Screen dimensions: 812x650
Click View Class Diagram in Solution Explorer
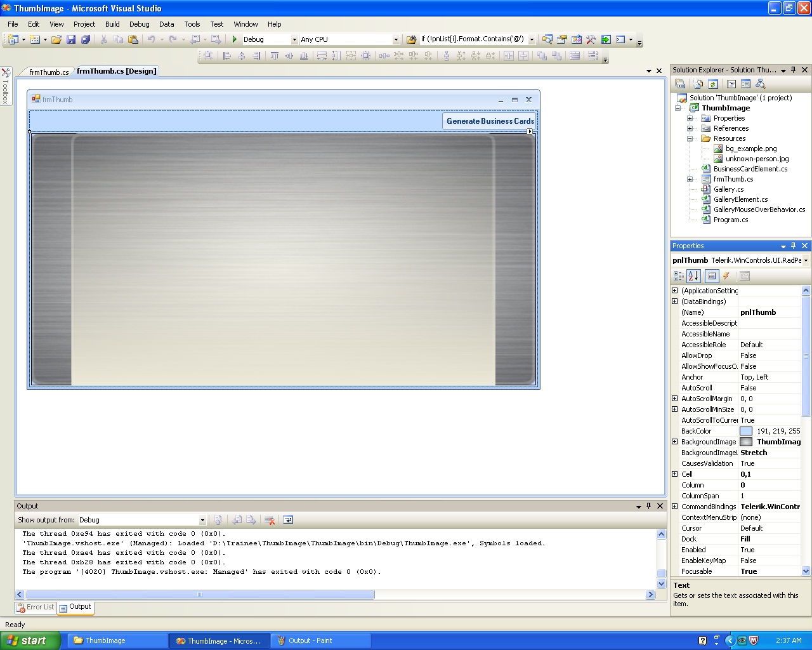click(x=760, y=84)
